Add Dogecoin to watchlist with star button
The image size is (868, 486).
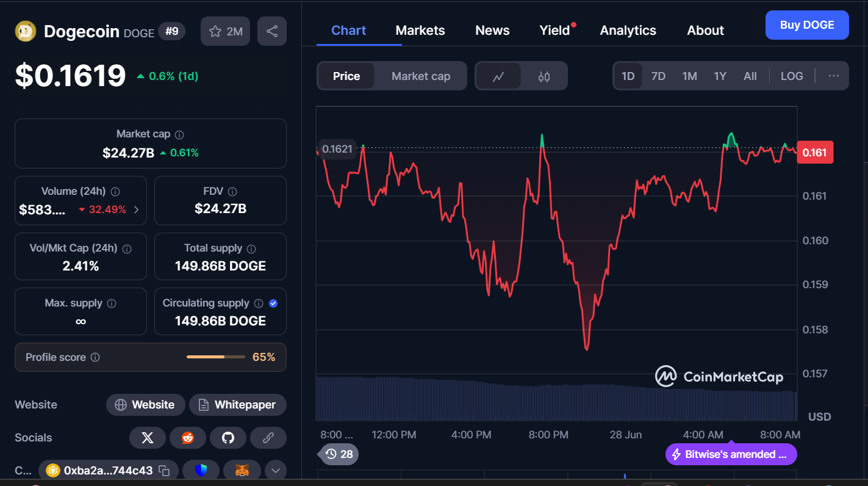click(225, 31)
